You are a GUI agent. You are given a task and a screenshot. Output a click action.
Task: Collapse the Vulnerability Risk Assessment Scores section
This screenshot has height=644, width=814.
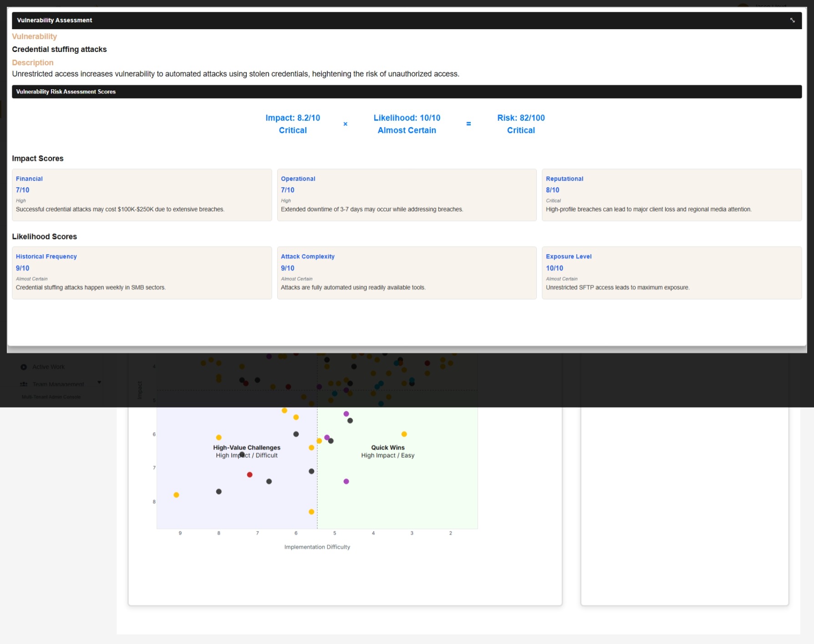point(66,92)
